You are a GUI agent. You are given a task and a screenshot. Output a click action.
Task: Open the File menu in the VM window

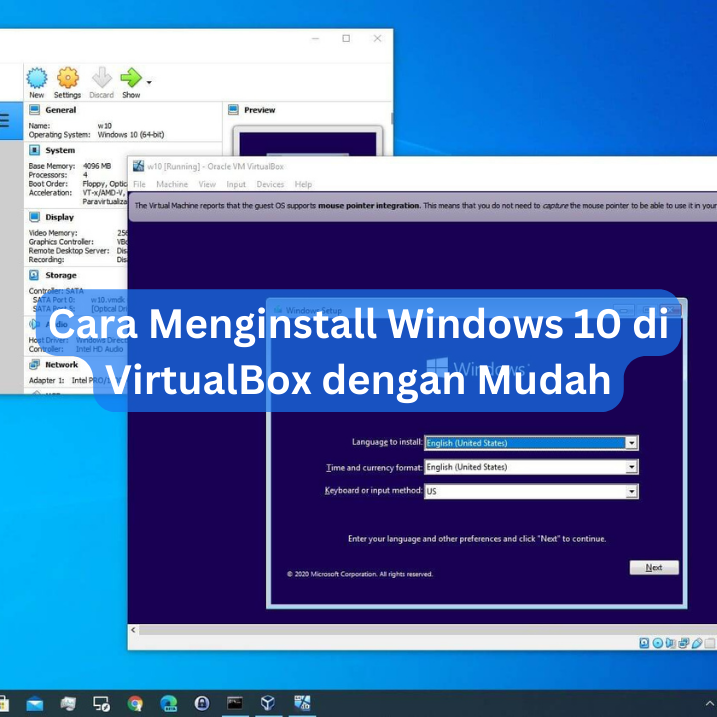(139, 184)
